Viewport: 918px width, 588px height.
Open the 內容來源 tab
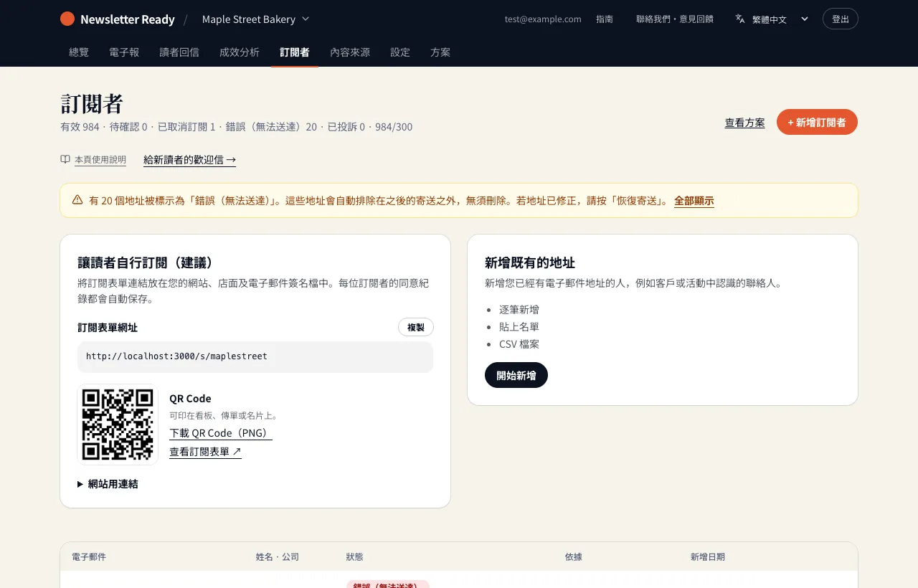350,52
